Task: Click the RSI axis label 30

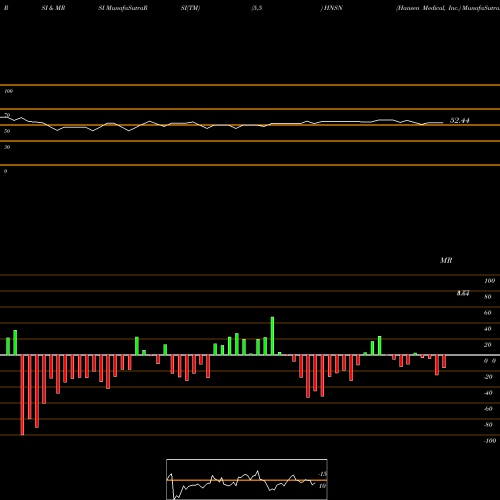Action: click(7, 147)
